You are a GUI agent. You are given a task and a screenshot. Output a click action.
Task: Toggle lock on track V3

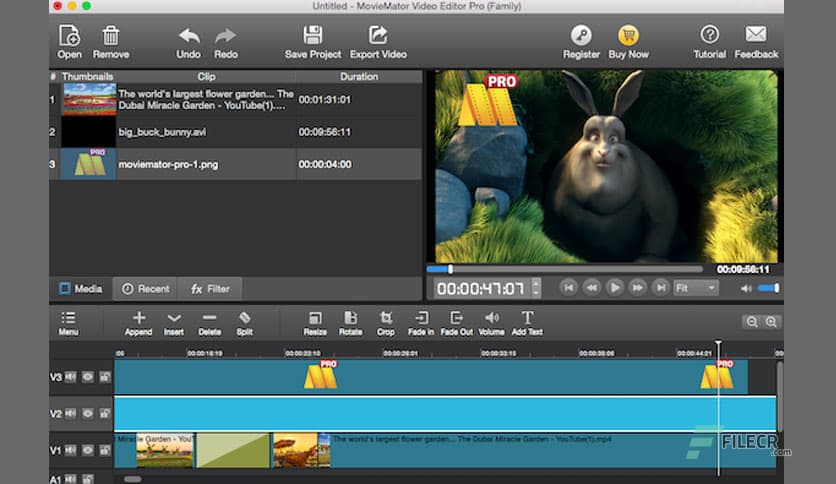(x=105, y=377)
